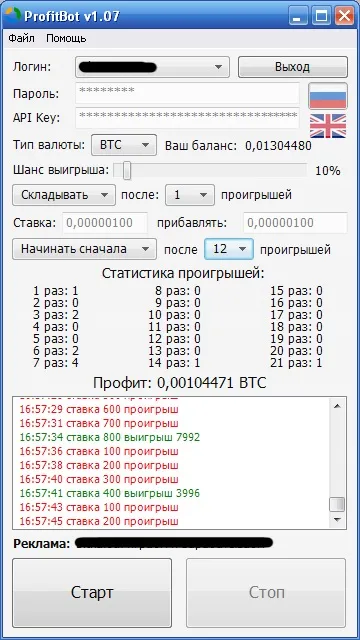Select log row 16:57:40 ставка 300
Image resolution: width=360 pixels, height=640 pixels.
[x=99, y=479]
